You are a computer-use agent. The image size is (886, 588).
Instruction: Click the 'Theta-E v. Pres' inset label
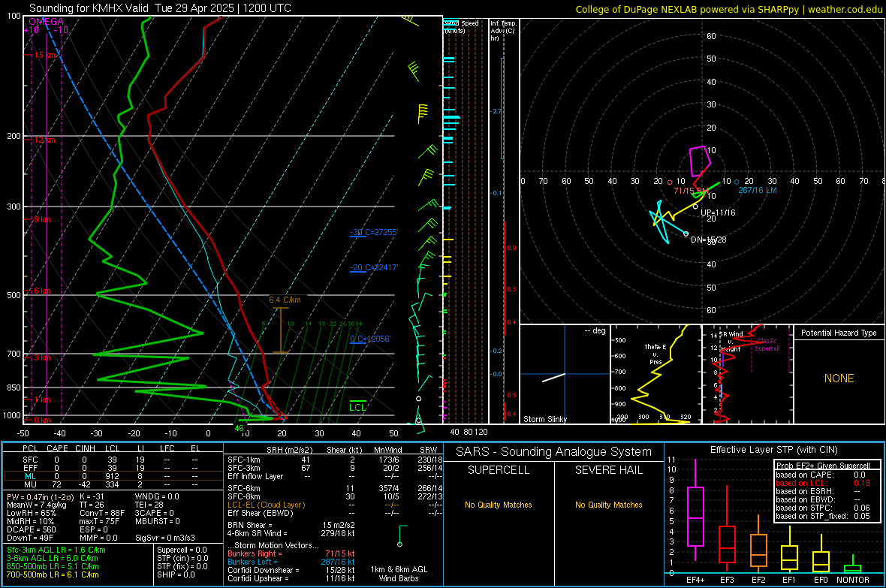tap(655, 354)
